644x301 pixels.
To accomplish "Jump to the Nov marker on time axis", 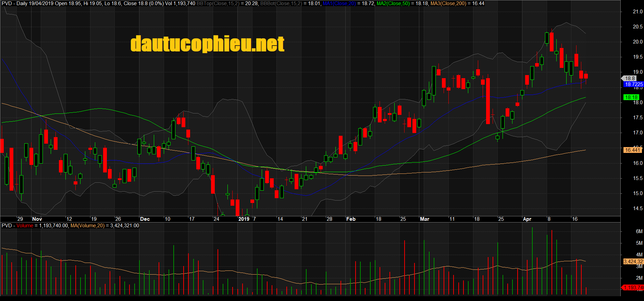I will pyautogui.click(x=37, y=219).
